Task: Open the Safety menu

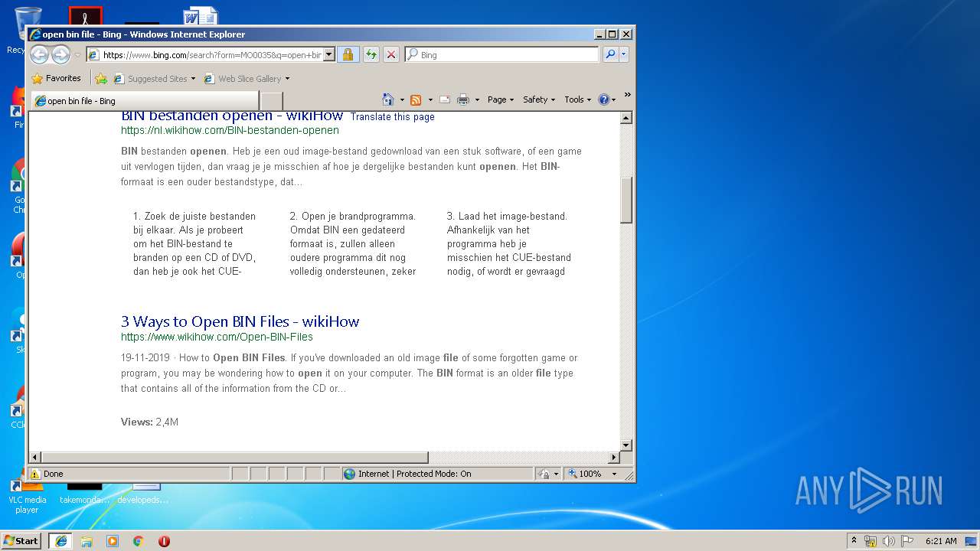Action: (x=539, y=99)
